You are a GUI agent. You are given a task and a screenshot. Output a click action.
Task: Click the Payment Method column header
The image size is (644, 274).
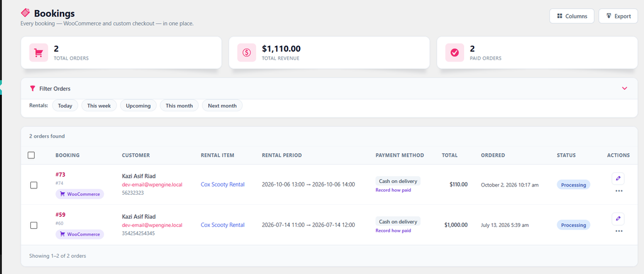tap(399, 155)
